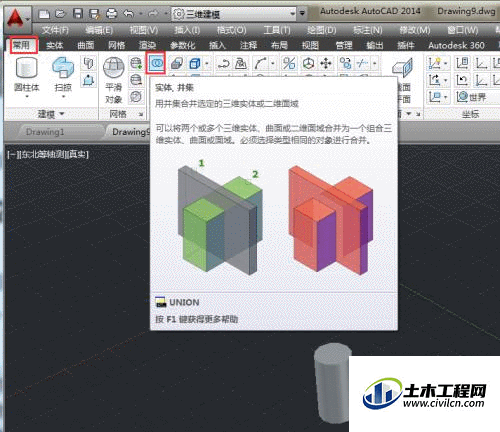Click the blue box solid editing icon
Viewport: 500px width, 432px height.
click(x=195, y=63)
